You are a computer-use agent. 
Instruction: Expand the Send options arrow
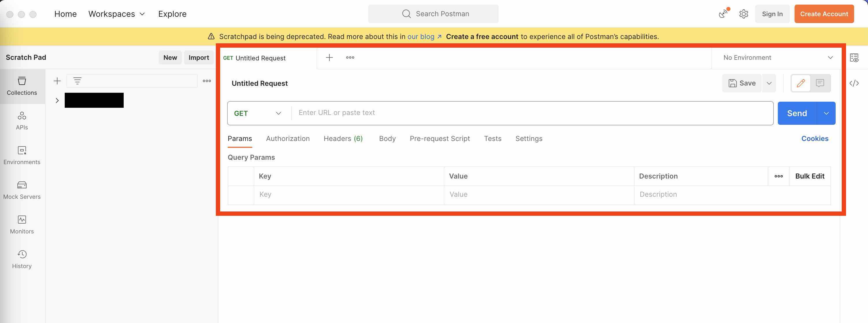[x=826, y=113]
